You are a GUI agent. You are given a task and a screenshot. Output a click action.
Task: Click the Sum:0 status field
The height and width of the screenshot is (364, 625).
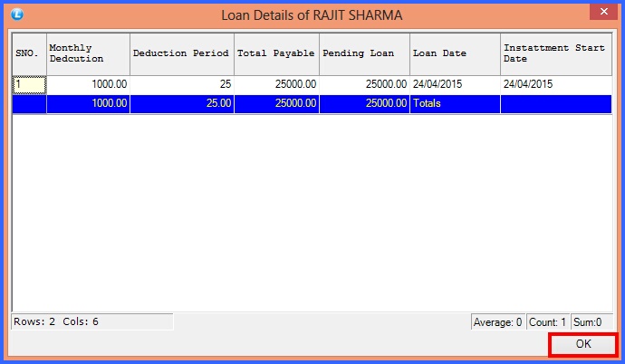click(591, 321)
